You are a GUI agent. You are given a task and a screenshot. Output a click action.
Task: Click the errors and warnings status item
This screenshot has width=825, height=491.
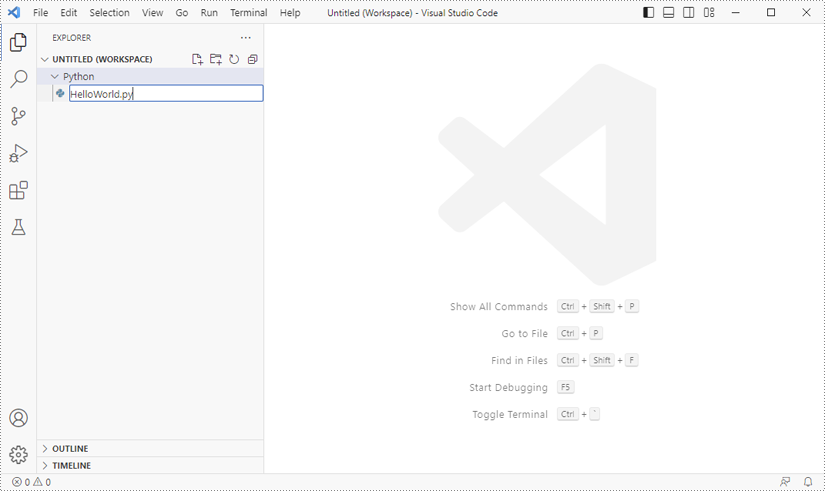(x=32, y=482)
